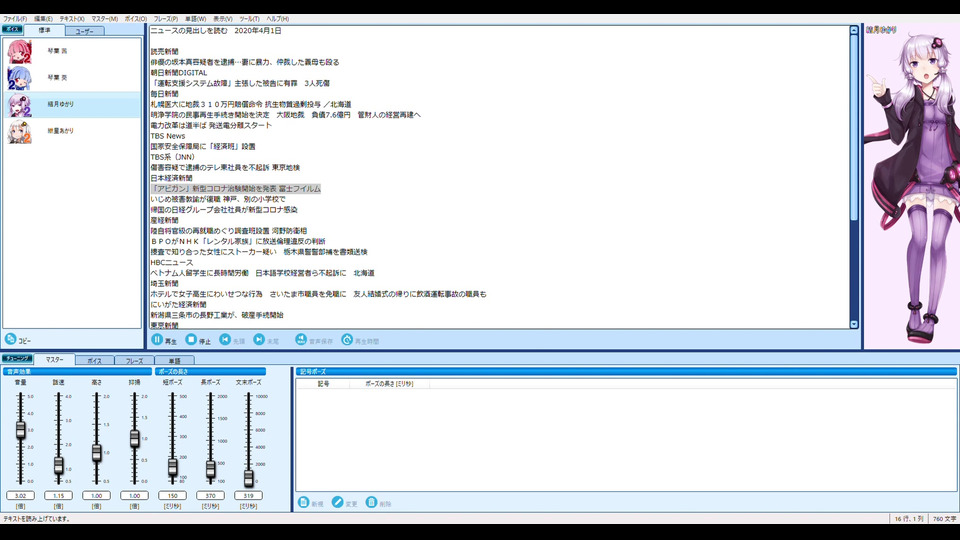This screenshot has height=540, width=960.
Task: Select the ボイス tuning tab
Action: coord(94,361)
